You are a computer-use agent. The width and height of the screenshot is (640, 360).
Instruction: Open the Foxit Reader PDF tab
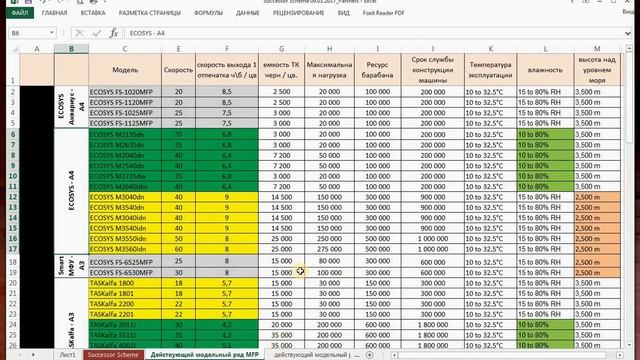[x=383, y=13]
